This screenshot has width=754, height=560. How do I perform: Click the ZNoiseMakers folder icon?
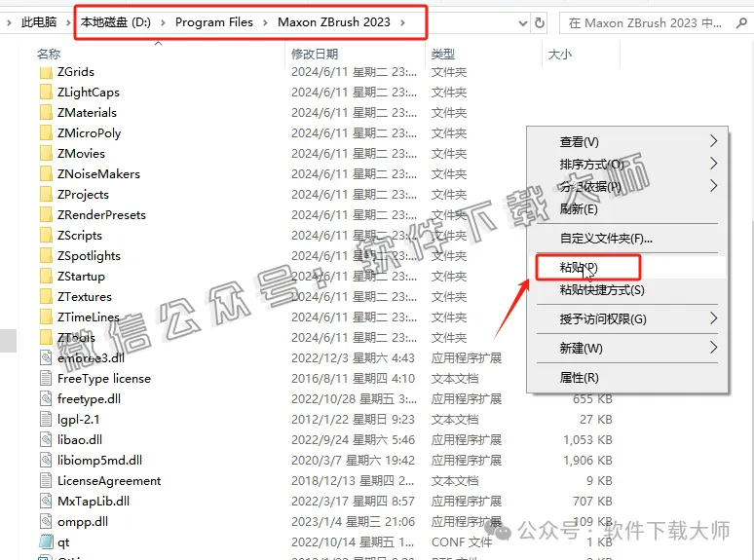[46, 174]
